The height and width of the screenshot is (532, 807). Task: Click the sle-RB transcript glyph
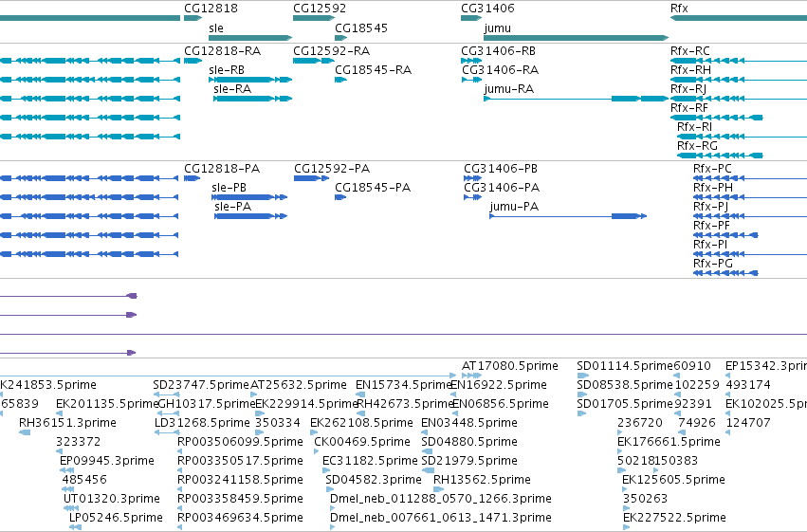point(250,80)
